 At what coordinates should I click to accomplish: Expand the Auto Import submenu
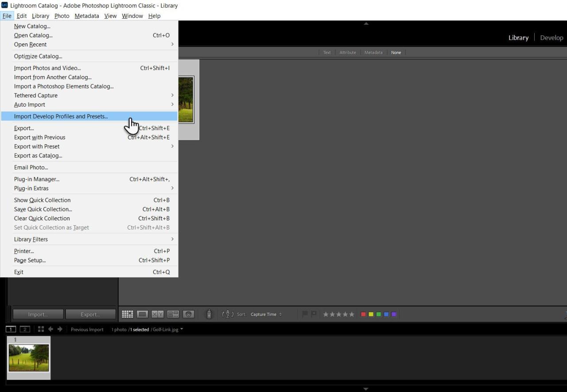pyautogui.click(x=89, y=104)
